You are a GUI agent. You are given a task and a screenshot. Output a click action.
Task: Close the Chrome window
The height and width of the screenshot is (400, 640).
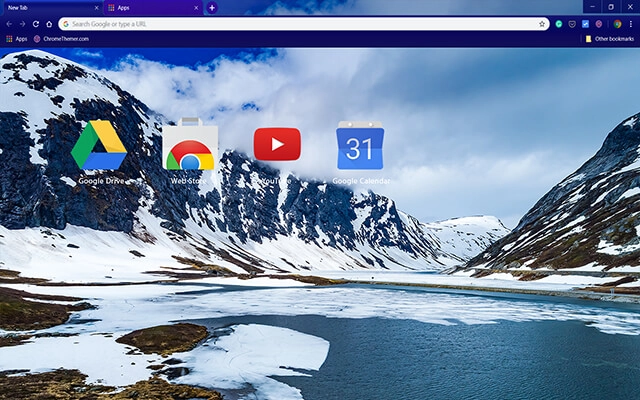click(x=630, y=7)
